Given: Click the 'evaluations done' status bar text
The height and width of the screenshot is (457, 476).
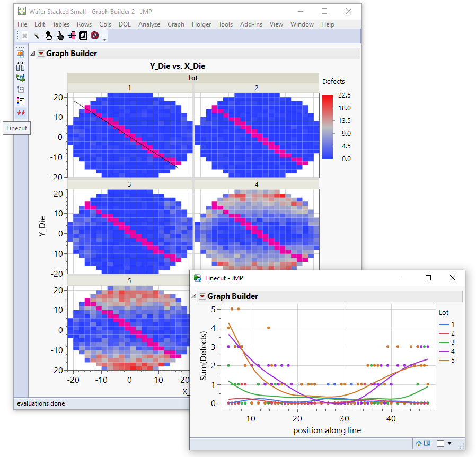Looking at the screenshot, I should point(41,403).
